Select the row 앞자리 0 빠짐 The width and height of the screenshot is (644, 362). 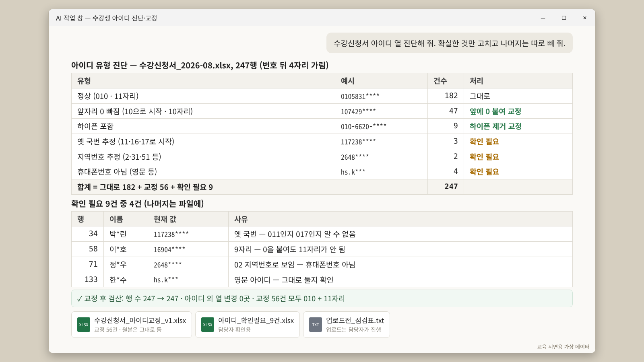point(322,111)
